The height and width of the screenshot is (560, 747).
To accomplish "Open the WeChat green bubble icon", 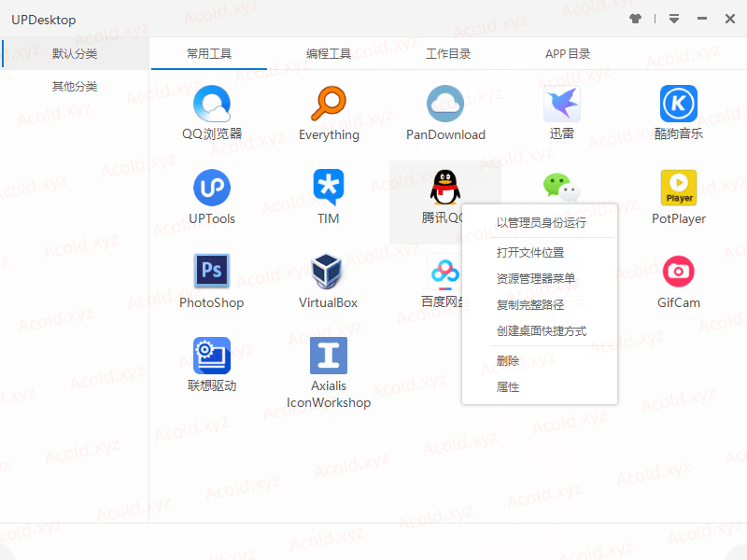I will tap(561, 188).
